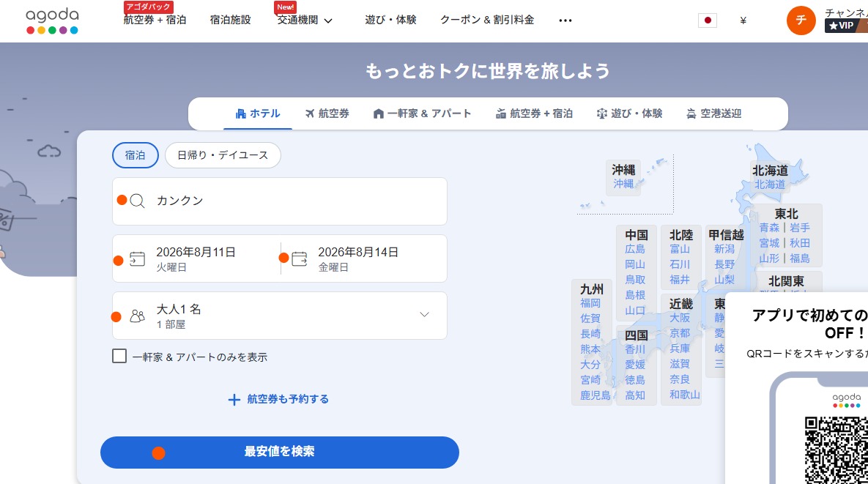Select 長野 in 甲信越 region
This screenshot has height=484, width=868.
pyautogui.click(x=724, y=264)
